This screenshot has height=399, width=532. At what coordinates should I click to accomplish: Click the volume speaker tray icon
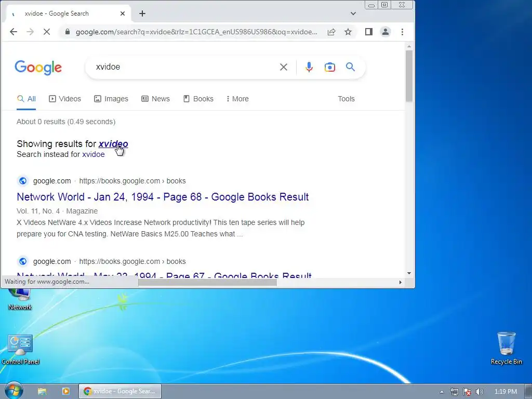coord(480,392)
